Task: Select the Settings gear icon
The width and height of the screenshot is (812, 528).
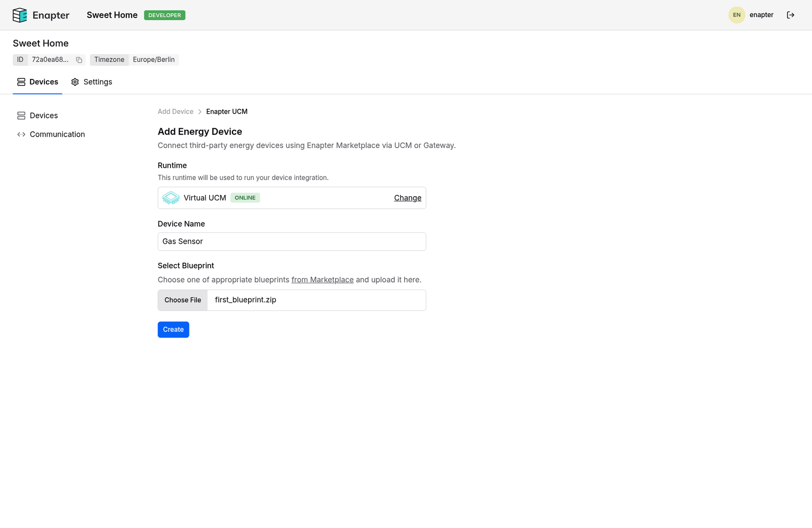Action: (x=75, y=82)
